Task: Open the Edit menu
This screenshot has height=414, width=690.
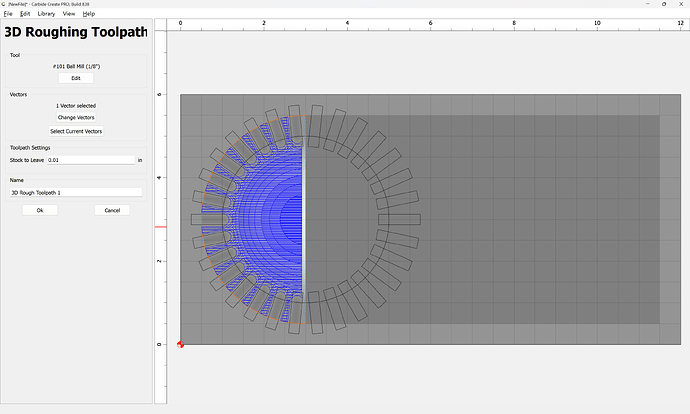Action: (25, 14)
